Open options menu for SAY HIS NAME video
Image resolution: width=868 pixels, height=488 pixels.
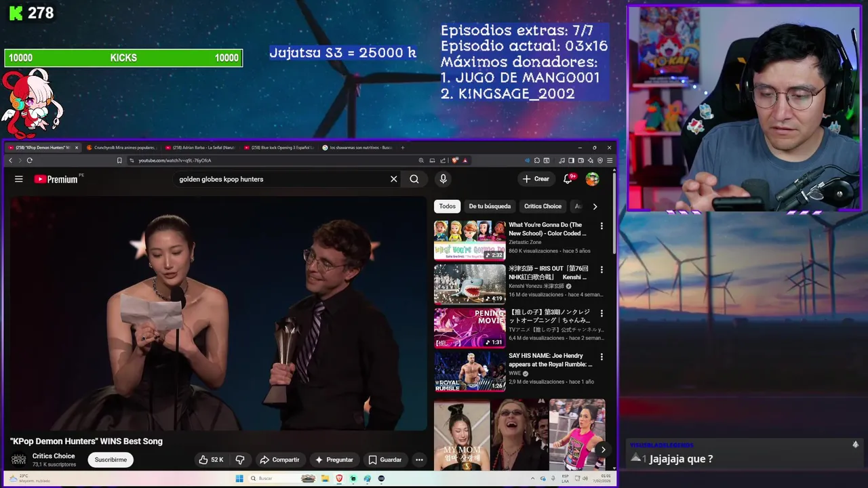601,357
